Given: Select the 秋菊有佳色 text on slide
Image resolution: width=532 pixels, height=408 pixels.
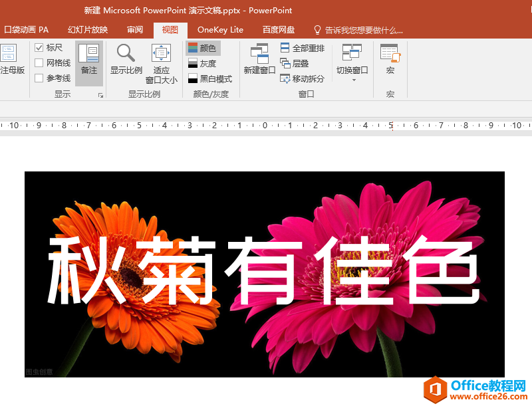Looking at the screenshot, I should pyautogui.click(x=263, y=270).
